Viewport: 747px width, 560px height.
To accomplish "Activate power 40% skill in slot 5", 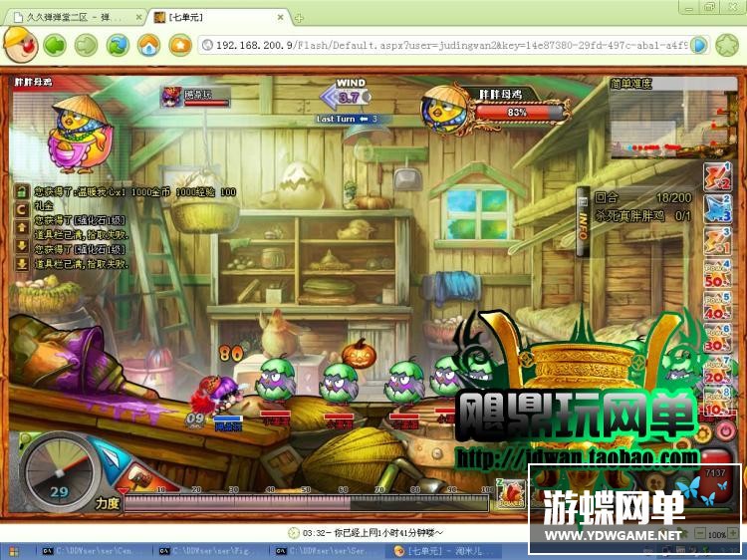I will tap(717, 306).
